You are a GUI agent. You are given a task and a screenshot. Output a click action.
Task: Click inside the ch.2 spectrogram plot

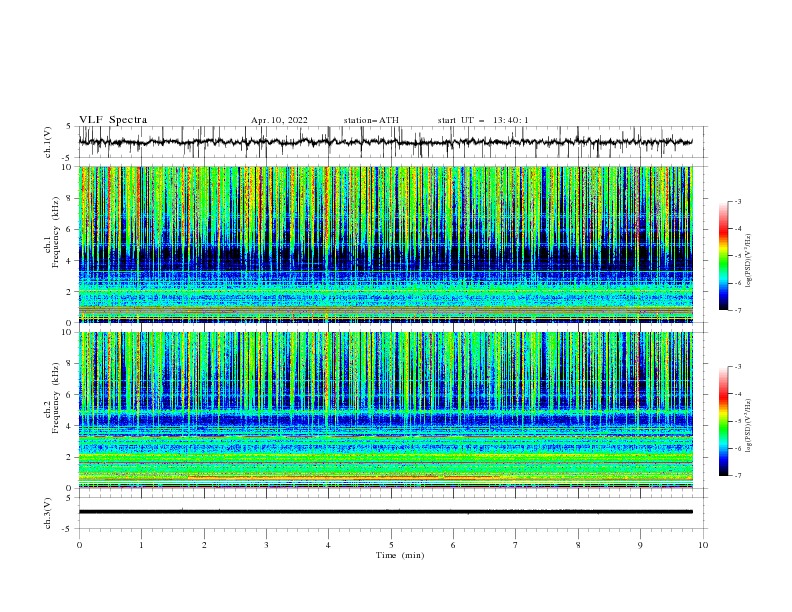coord(385,410)
